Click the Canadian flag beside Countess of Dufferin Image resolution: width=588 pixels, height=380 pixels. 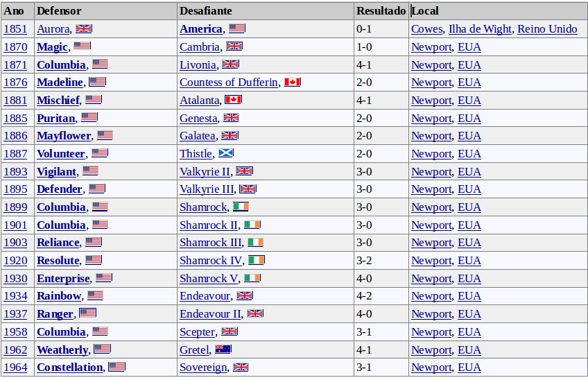pos(293,82)
